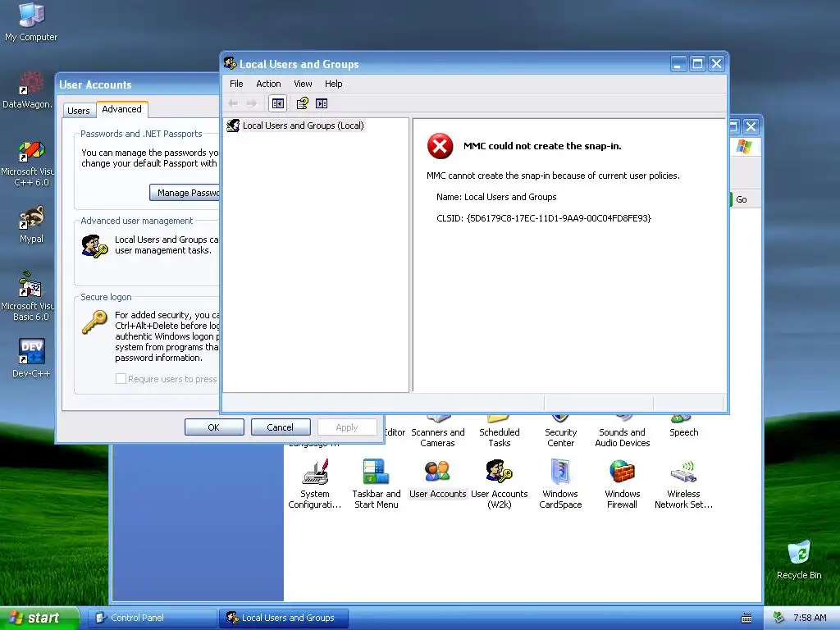
Task: Click the red error icon in MMC
Action: [x=440, y=146]
